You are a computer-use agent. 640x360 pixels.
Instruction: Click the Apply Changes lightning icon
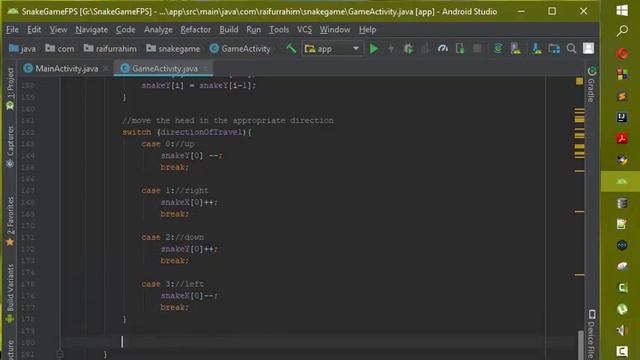pyautogui.click(x=391, y=49)
